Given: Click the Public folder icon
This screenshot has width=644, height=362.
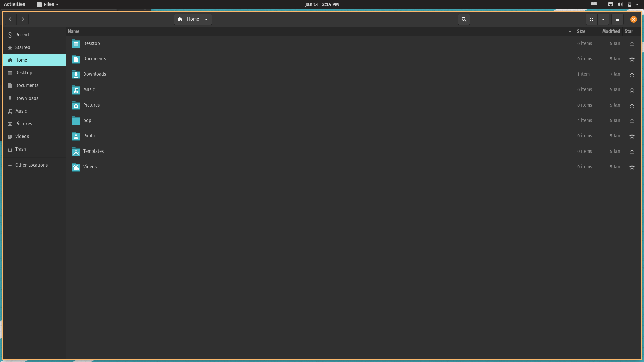Looking at the screenshot, I should [76, 136].
